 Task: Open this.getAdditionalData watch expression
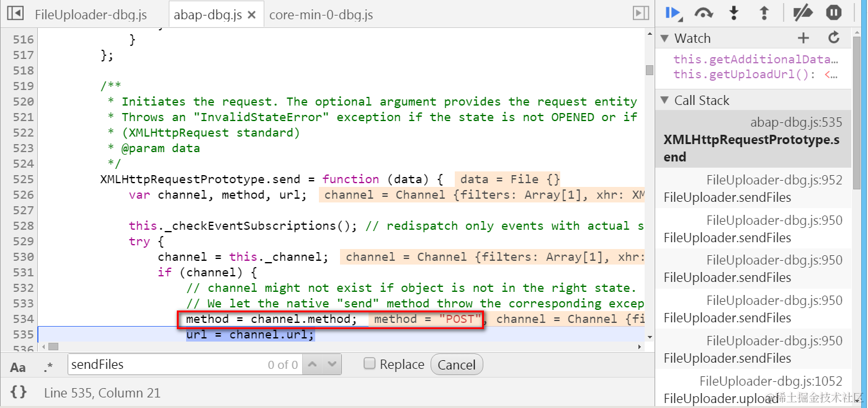click(756, 60)
